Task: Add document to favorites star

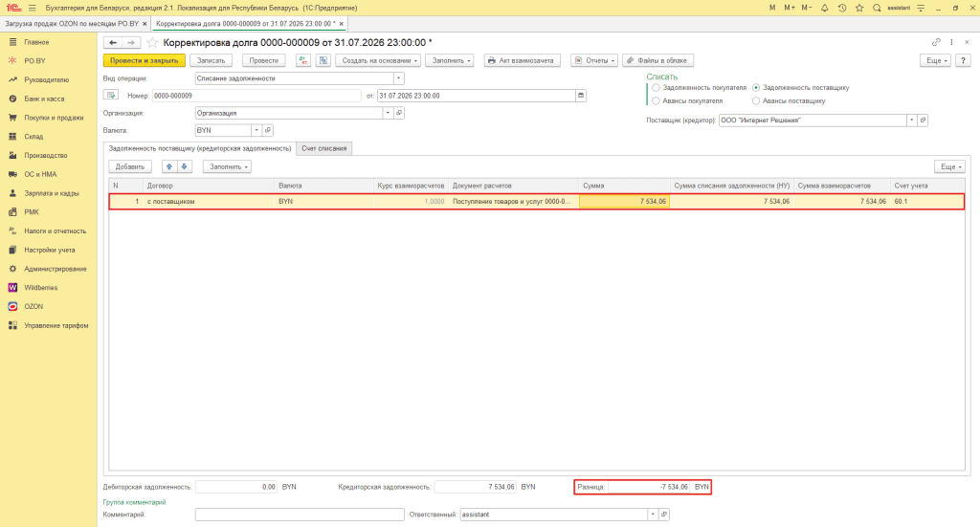Action: click(152, 42)
